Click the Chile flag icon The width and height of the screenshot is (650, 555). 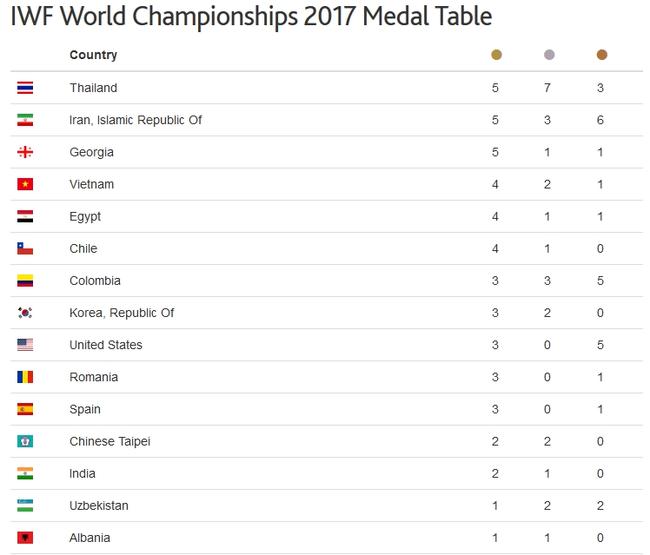click(x=25, y=249)
